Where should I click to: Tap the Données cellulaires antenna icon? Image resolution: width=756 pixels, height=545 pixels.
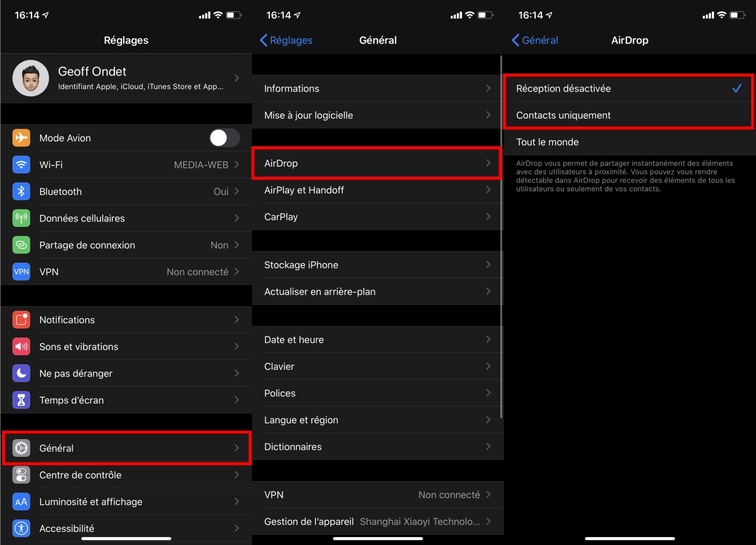point(21,218)
